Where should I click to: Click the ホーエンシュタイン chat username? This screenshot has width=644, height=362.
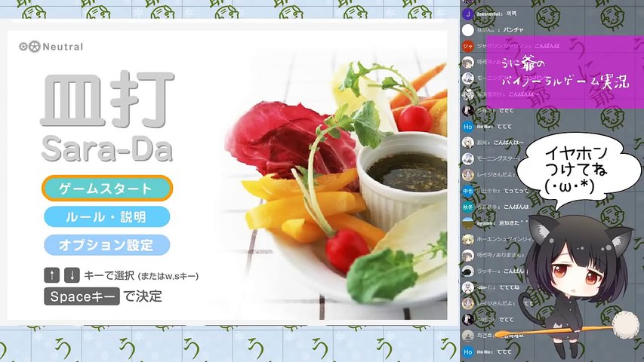(504, 239)
